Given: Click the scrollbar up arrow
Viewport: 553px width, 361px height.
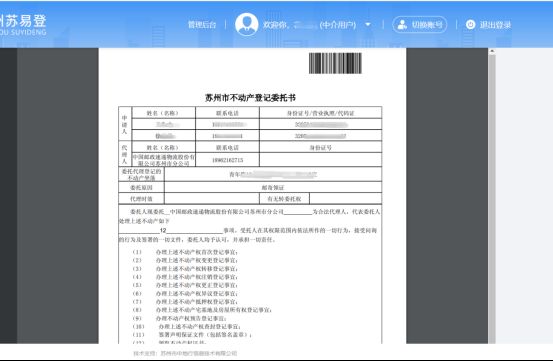Looking at the screenshot, I should coord(492,51).
